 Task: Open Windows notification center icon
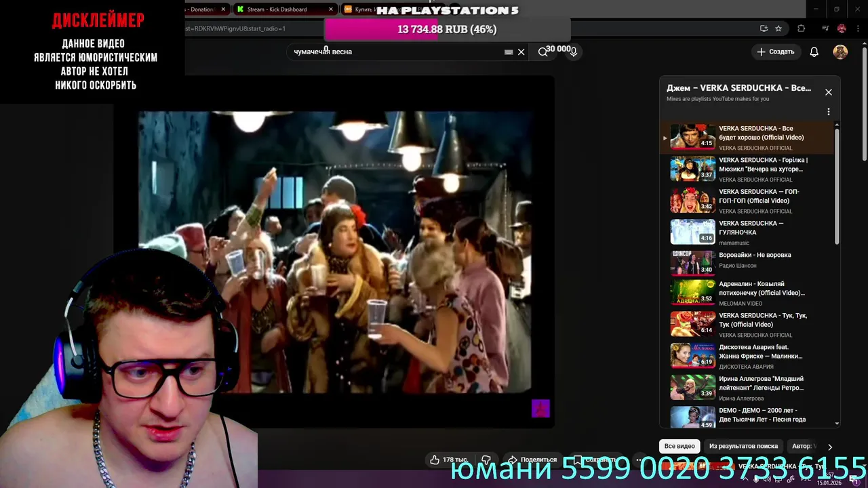(855, 479)
